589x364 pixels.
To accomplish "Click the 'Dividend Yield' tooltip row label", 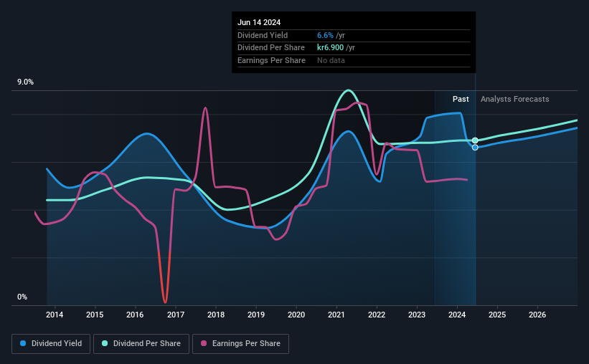I will pyautogui.click(x=263, y=35).
